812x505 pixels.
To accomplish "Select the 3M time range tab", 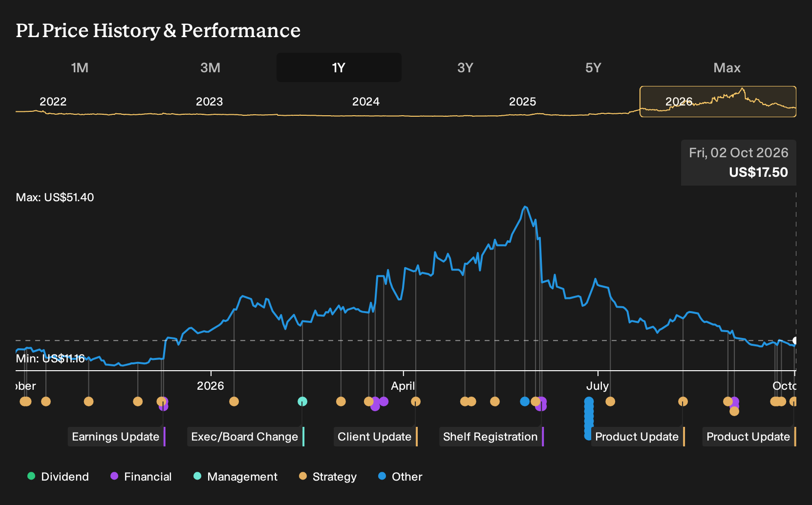I will click(x=210, y=67).
